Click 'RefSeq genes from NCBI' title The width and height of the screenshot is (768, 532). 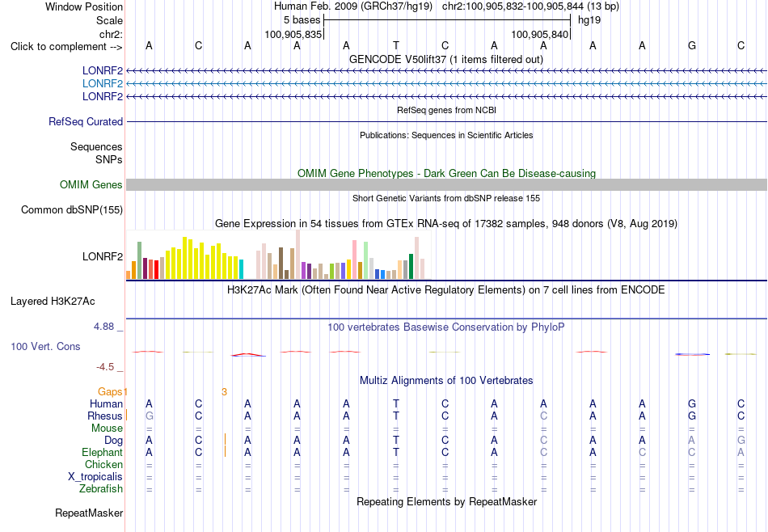(446, 110)
